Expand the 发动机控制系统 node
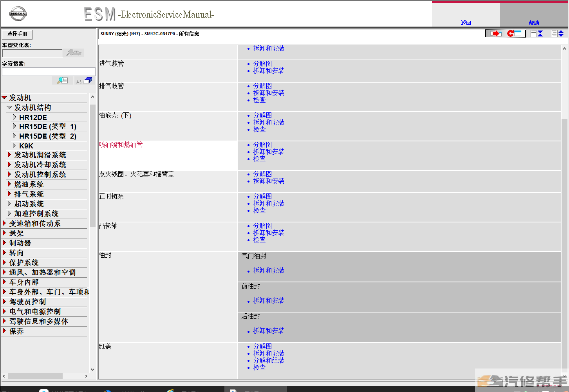 [x=9, y=174]
